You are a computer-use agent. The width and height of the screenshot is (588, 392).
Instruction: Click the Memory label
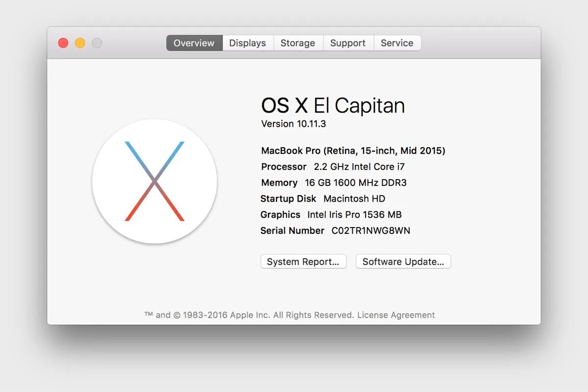click(x=279, y=183)
